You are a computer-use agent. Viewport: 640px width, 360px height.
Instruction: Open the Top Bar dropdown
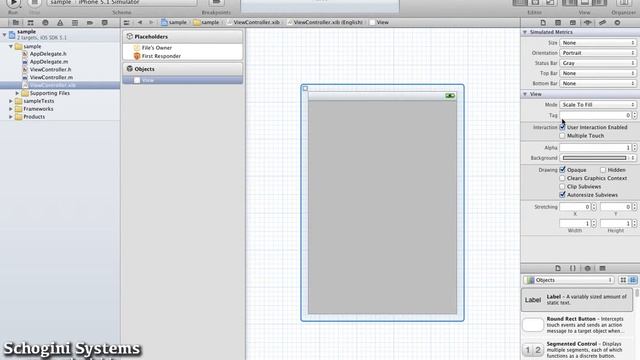click(x=598, y=73)
